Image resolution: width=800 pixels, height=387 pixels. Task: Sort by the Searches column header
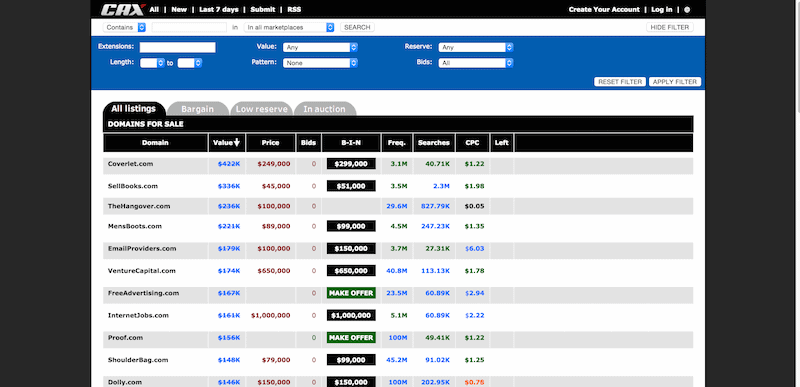(434, 143)
